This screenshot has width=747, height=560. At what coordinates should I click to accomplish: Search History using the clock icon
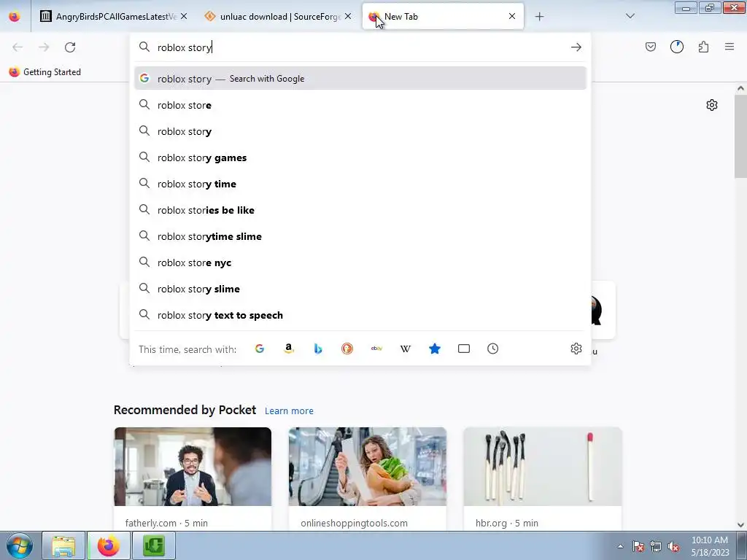click(x=492, y=349)
